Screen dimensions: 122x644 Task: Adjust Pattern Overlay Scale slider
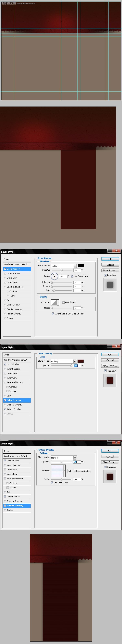[x=61, y=480]
